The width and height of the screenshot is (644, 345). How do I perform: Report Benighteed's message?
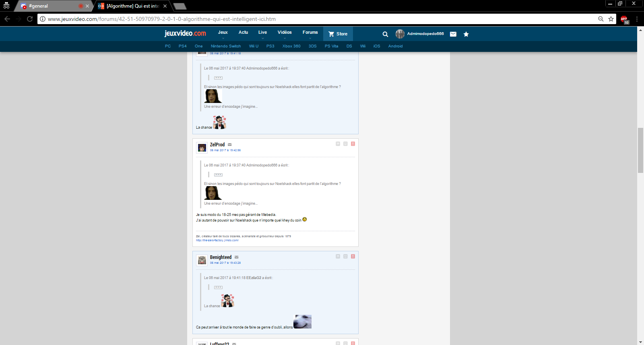click(353, 256)
